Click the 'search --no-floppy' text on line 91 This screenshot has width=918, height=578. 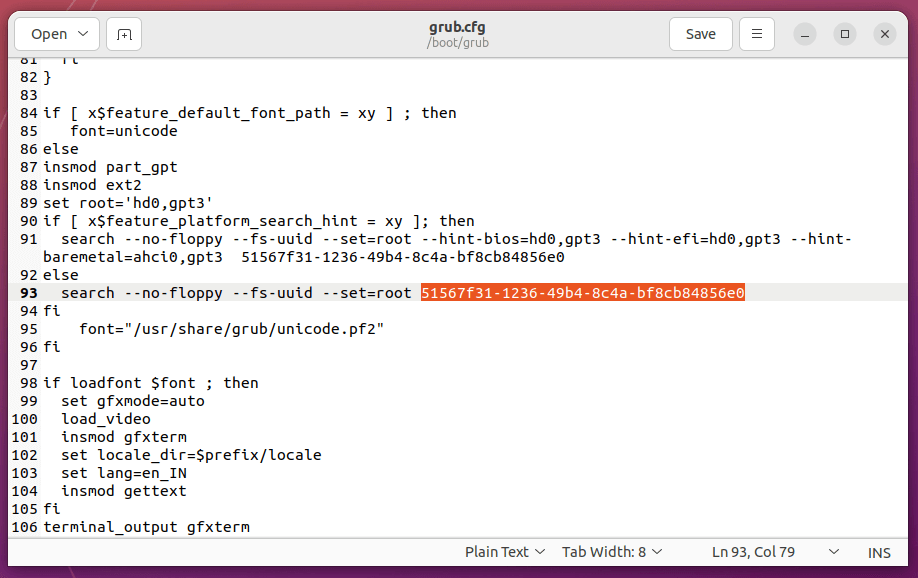pos(142,239)
